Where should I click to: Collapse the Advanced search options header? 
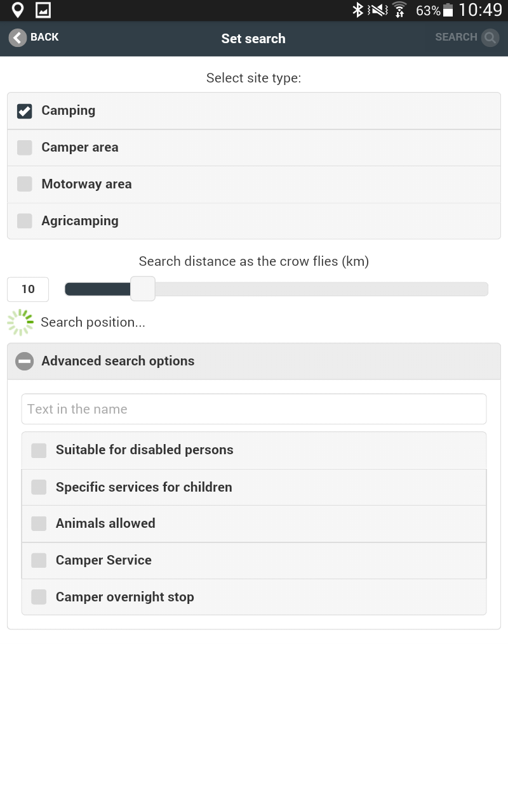[254, 362]
